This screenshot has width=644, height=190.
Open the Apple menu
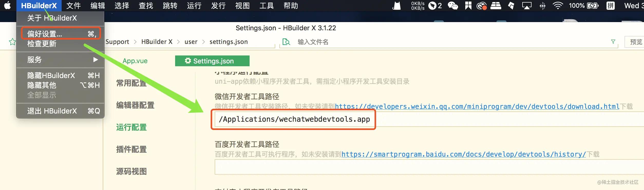pos(7,5)
